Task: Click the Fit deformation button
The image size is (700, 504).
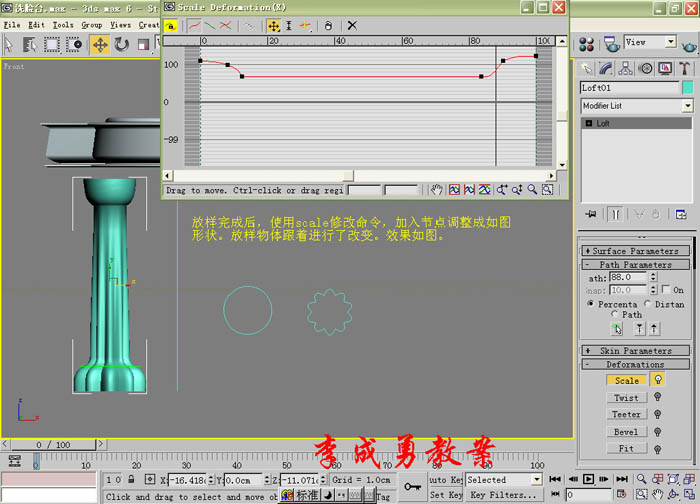Action: click(x=627, y=448)
